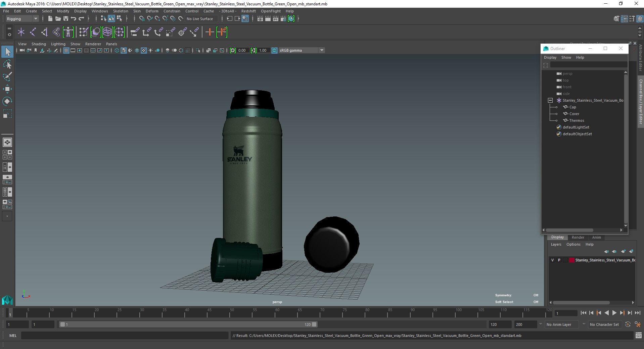This screenshot has height=349, width=644.
Task: Select the Cap node in Outliner
Action: 572,107
